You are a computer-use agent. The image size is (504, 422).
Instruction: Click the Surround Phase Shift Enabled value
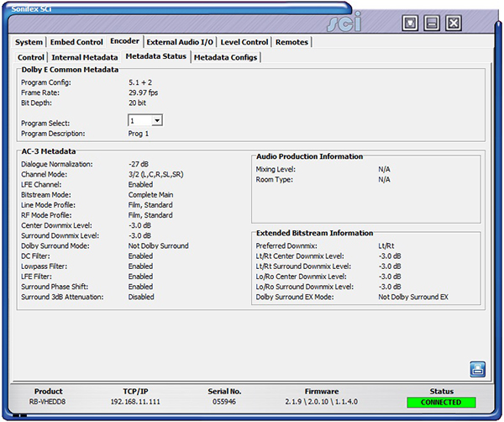140,287
